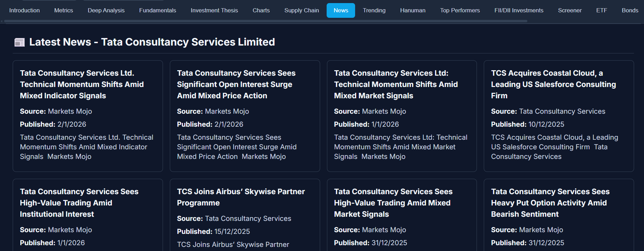Viewport: 644px width, 251px height.
Task: Open the FII/DII Investments tab
Action: 519,10
